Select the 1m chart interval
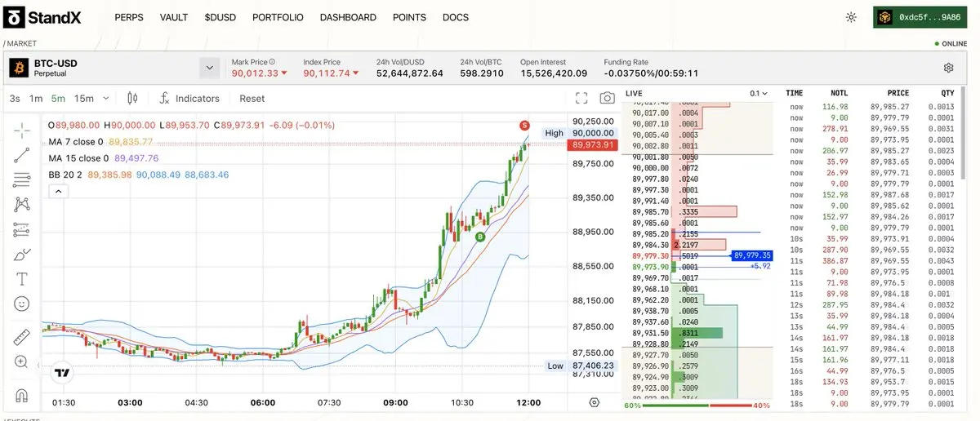The image size is (980, 421). (x=36, y=99)
